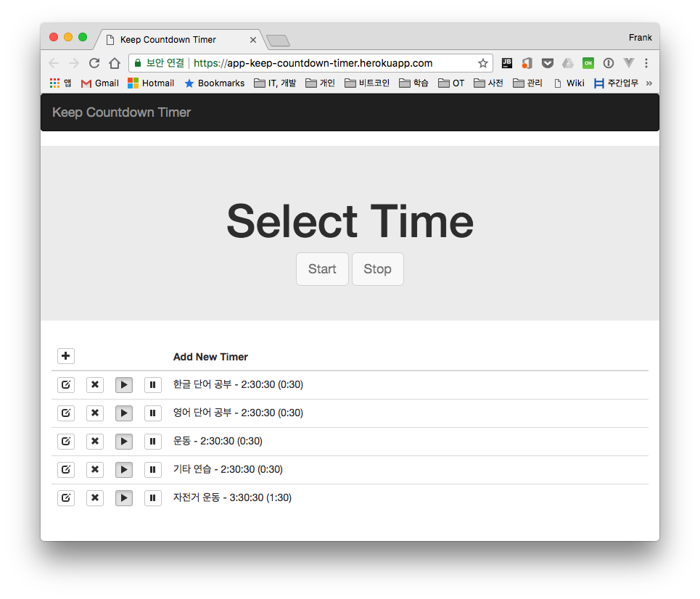Expand the bookmarks overflow chevron

coord(648,83)
